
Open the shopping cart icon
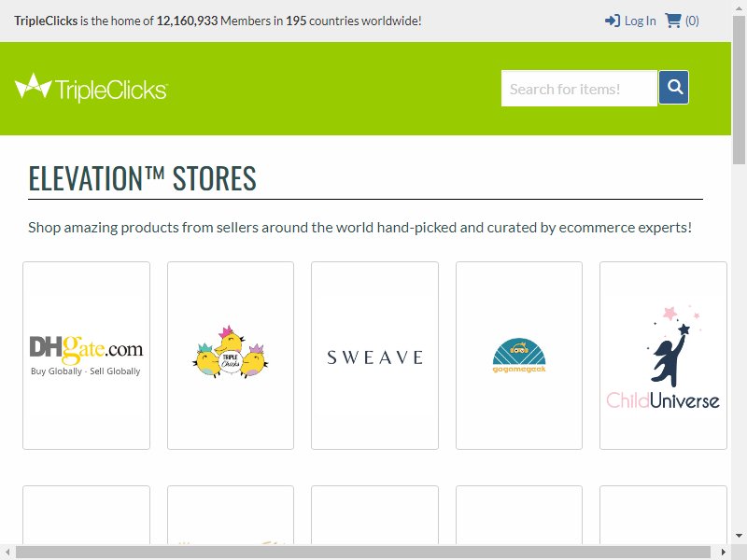click(672, 21)
